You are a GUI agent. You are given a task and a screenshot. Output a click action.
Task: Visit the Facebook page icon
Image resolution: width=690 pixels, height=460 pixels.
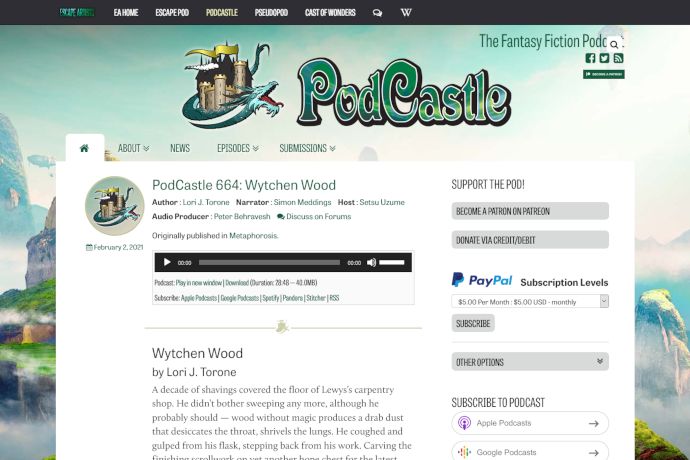click(590, 58)
